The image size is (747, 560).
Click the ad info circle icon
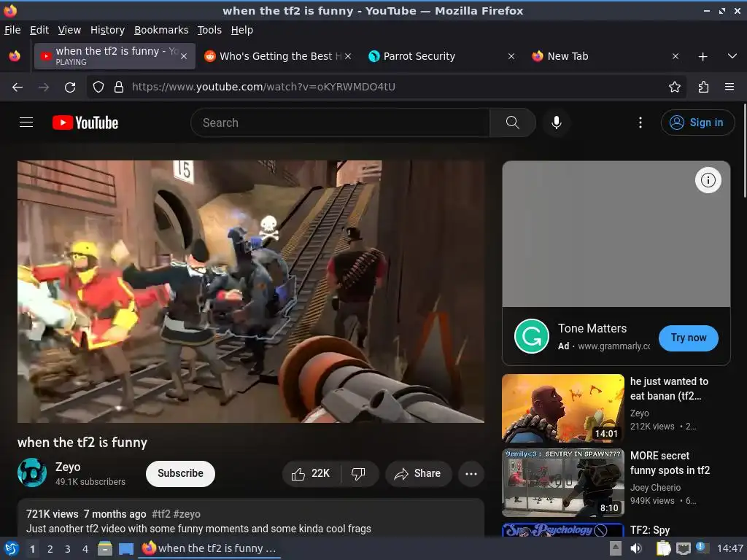(708, 180)
